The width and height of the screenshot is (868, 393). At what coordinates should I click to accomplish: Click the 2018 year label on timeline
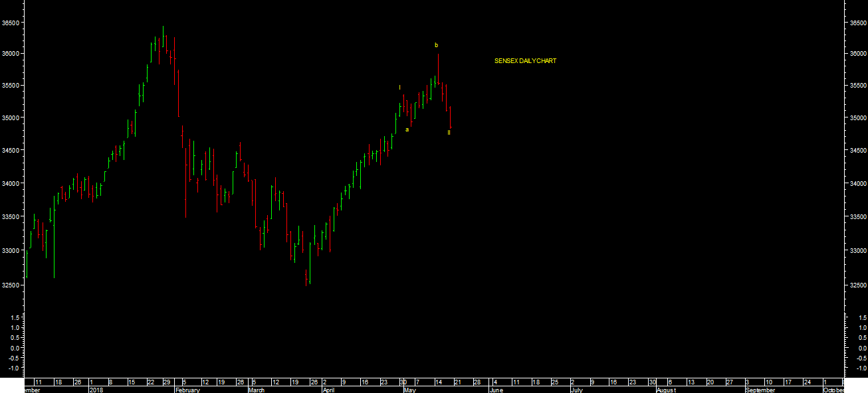96,390
